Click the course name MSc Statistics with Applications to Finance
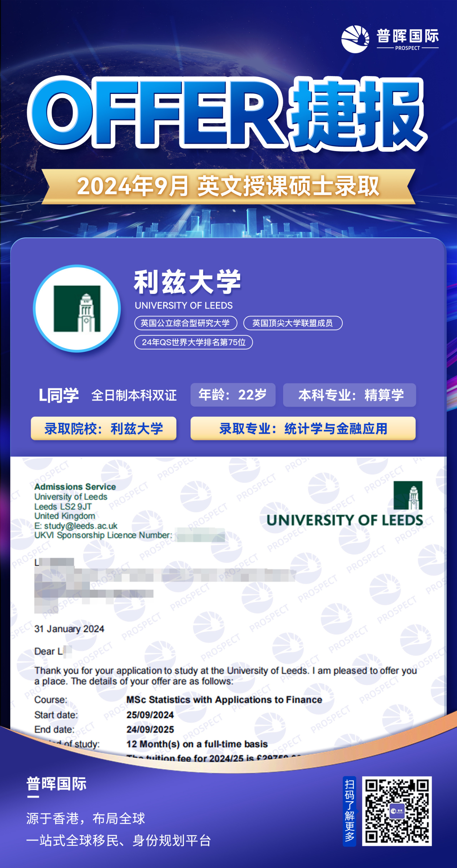Image resolution: width=457 pixels, height=868 pixels. (x=224, y=699)
